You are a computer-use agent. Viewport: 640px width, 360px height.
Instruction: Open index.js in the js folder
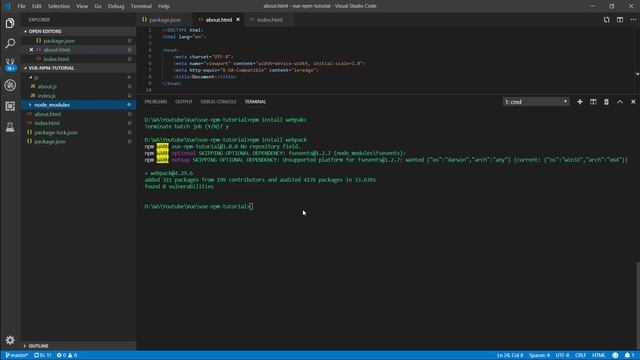click(47, 96)
